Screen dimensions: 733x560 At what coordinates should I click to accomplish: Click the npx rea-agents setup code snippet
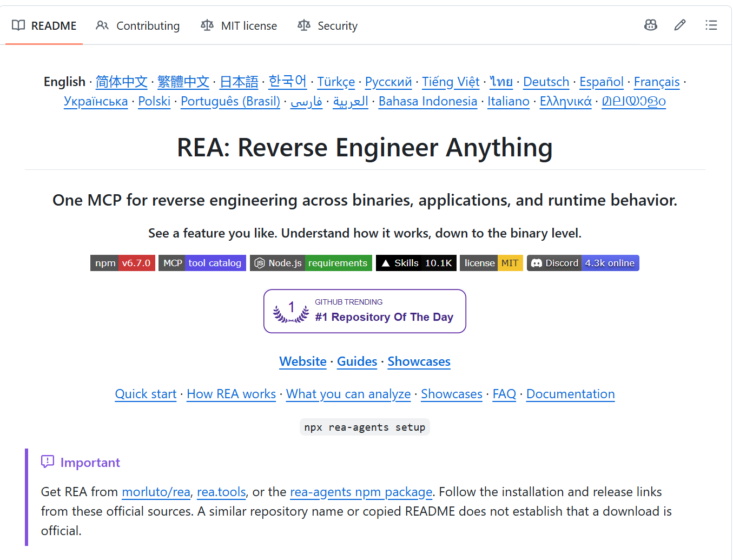coord(365,427)
